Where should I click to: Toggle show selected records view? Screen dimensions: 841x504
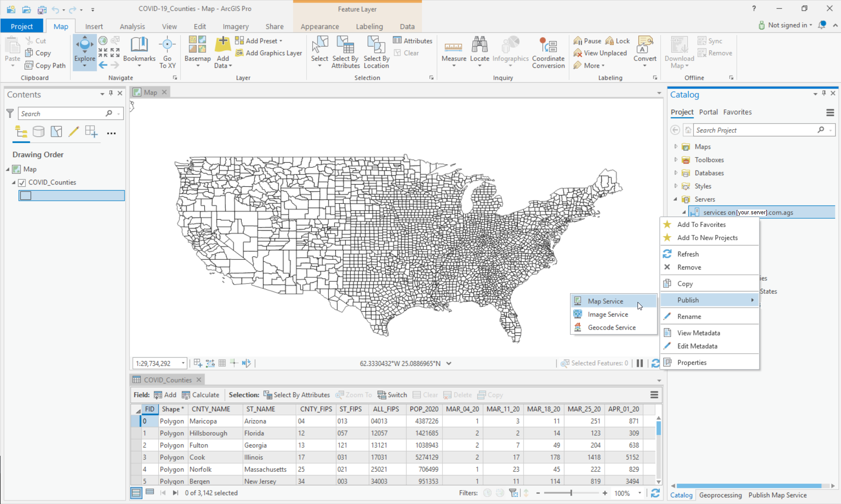pos(150,493)
